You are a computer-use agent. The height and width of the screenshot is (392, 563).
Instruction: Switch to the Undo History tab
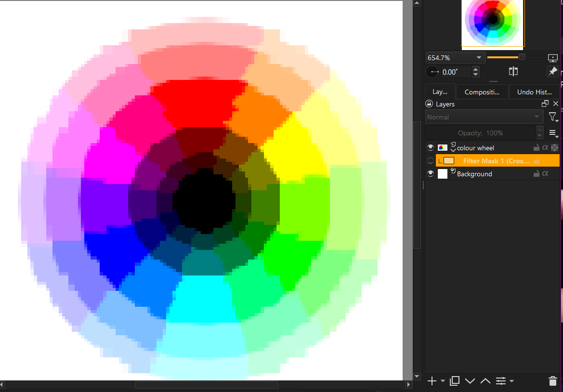534,92
